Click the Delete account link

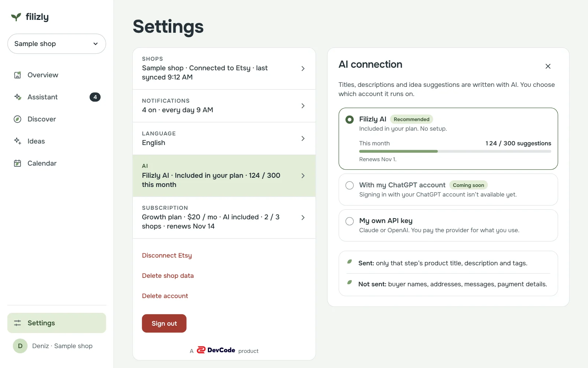pos(165,296)
